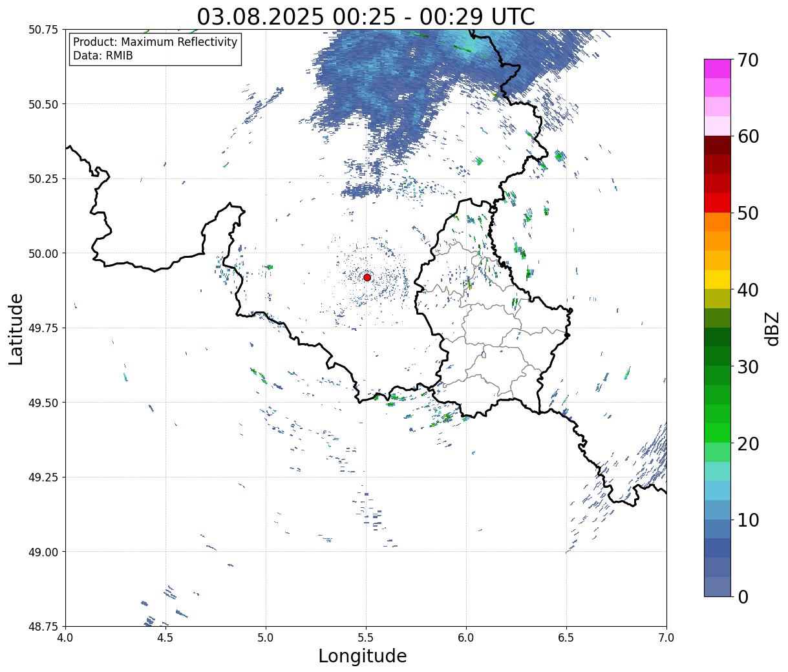Click the latitude tick label 49.00

pos(43,552)
